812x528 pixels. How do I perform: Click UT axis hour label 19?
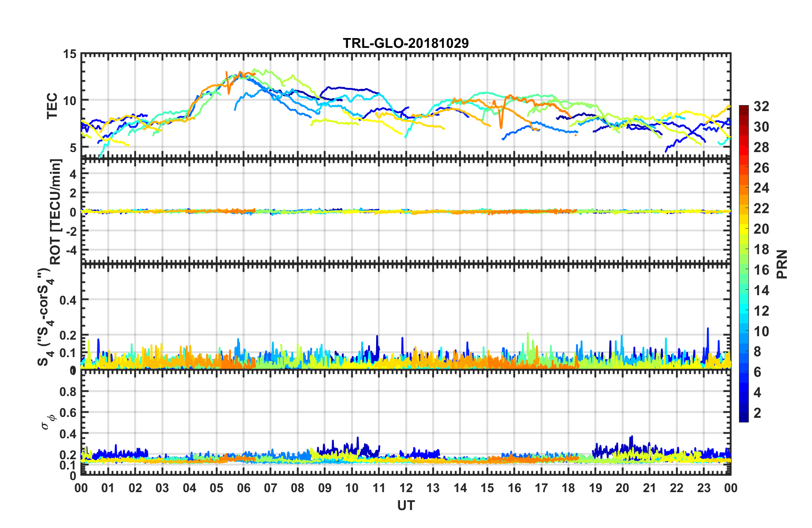(596, 488)
